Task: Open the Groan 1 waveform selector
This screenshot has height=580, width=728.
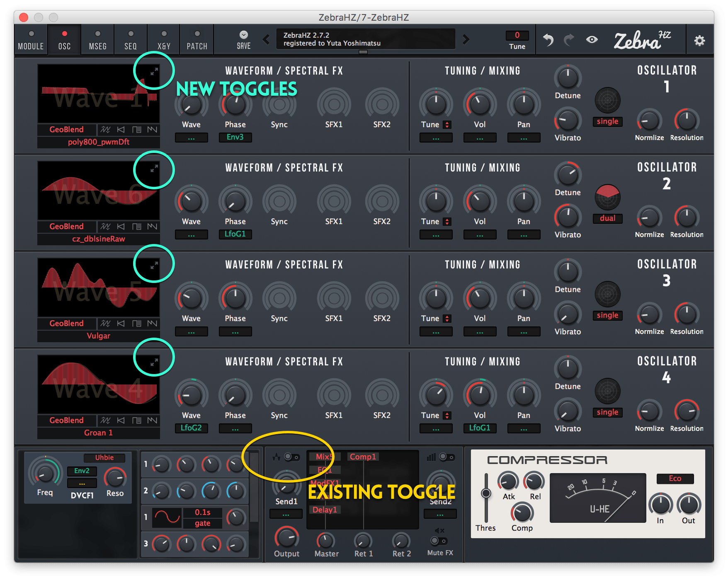Action: [99, 433]
